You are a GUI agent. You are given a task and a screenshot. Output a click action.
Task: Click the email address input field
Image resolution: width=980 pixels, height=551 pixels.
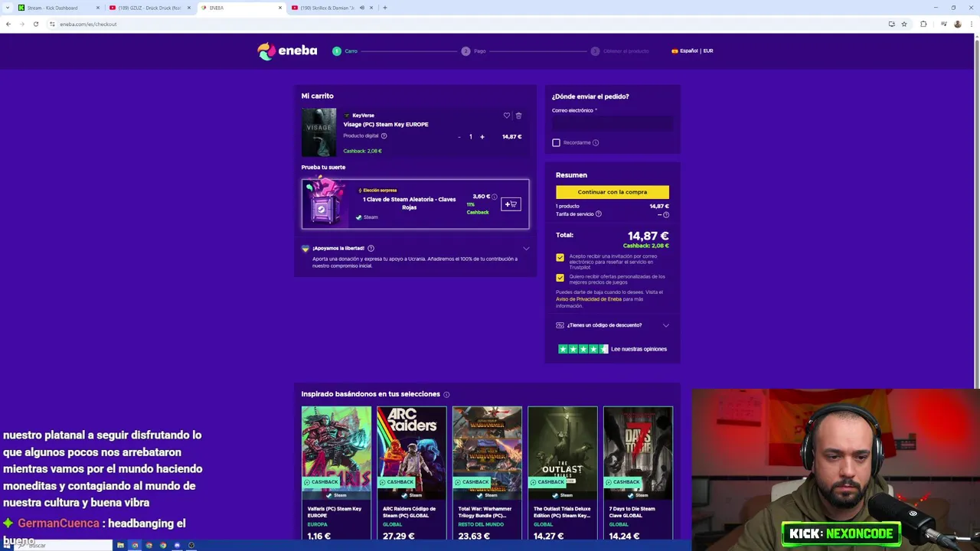(x=612, y=123)
